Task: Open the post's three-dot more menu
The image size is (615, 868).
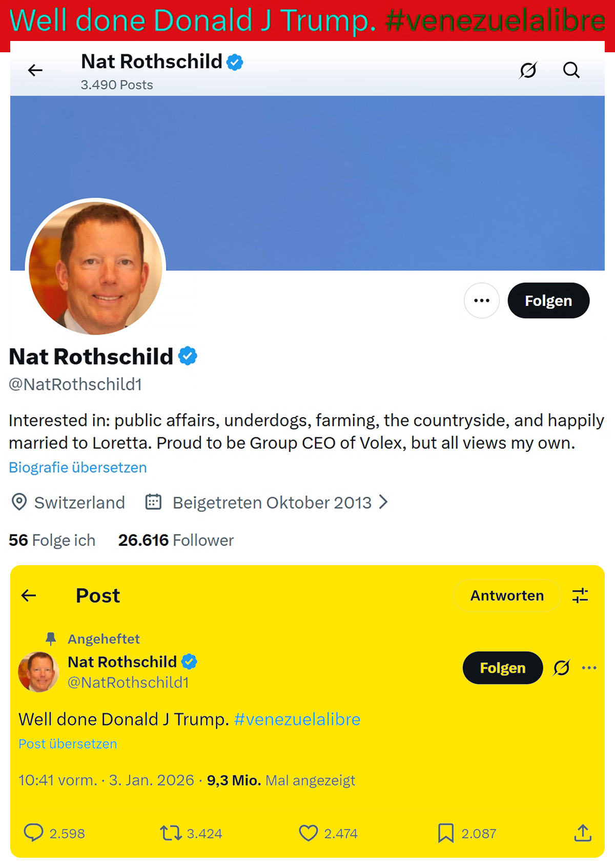Action: pyautogui.click(x=589, y=668)
